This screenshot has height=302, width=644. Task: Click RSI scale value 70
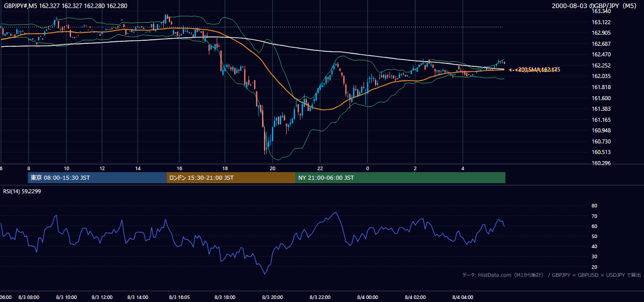(x=594, y=216)
